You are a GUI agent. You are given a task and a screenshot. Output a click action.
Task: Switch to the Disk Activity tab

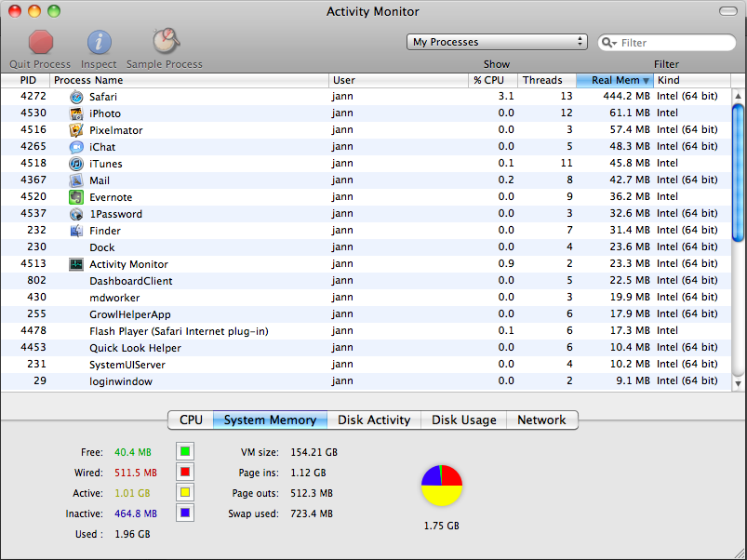tap(374, 420)
